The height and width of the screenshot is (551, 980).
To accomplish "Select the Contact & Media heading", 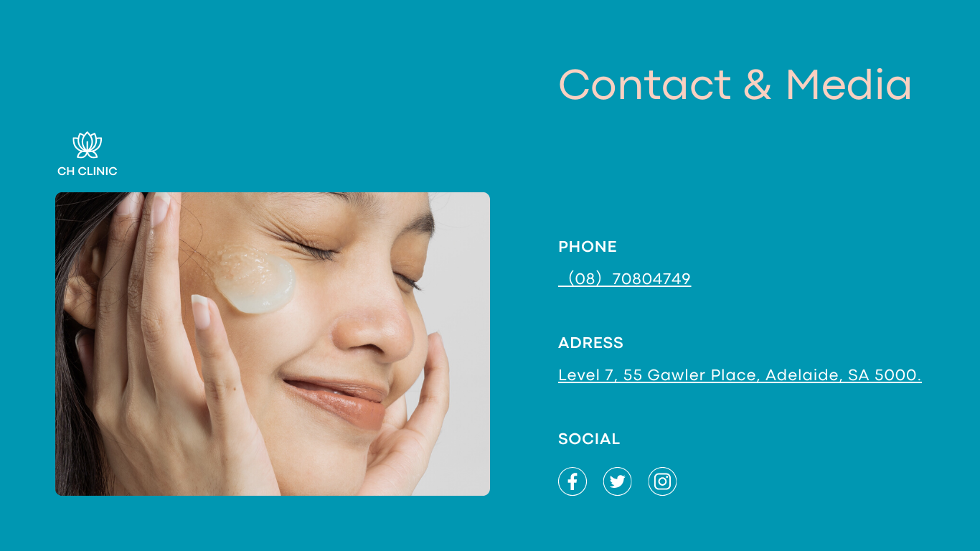I will [x=735, y=85].
